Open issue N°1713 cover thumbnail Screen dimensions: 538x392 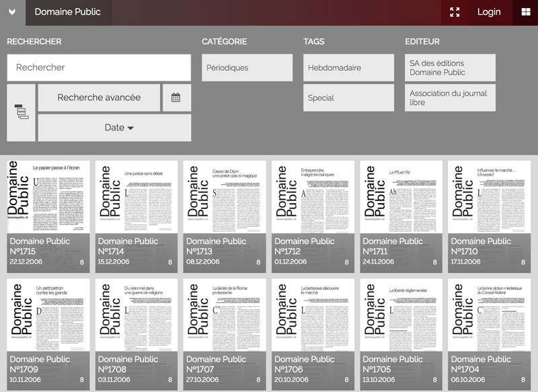(x=225, y=197)
